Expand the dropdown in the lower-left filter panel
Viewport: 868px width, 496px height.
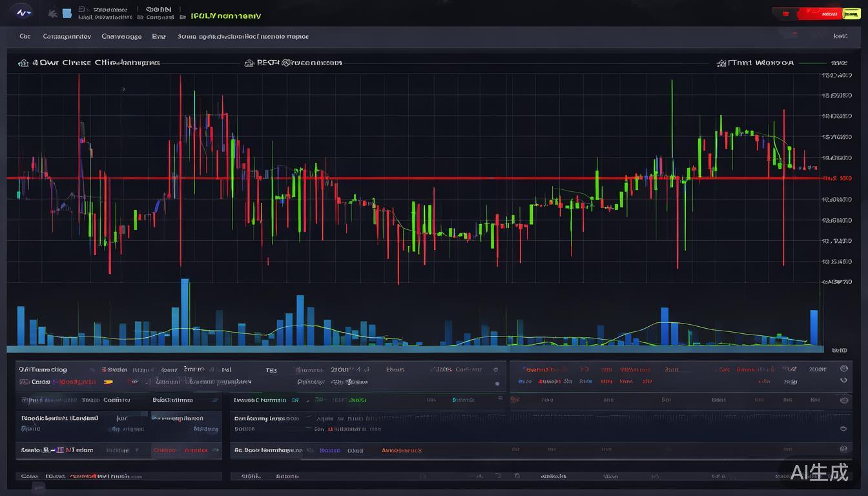click(214, 400)
